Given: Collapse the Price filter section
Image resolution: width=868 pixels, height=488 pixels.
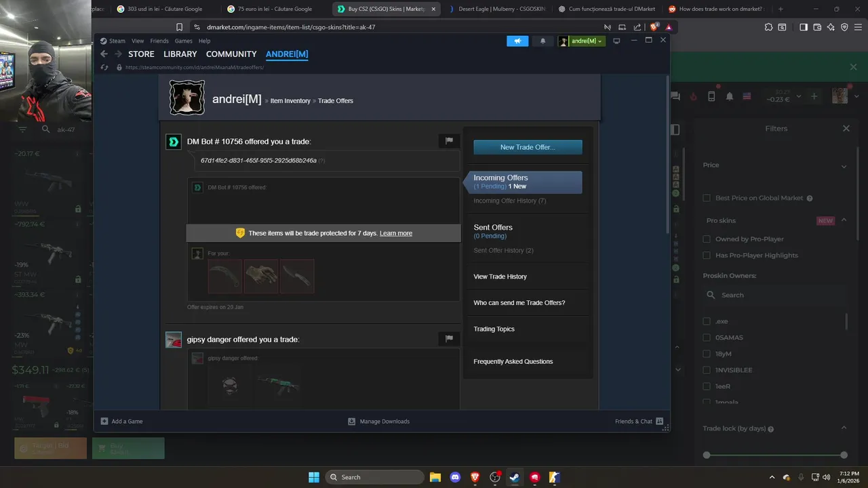Looking at the screenshot, I should 844,166.
